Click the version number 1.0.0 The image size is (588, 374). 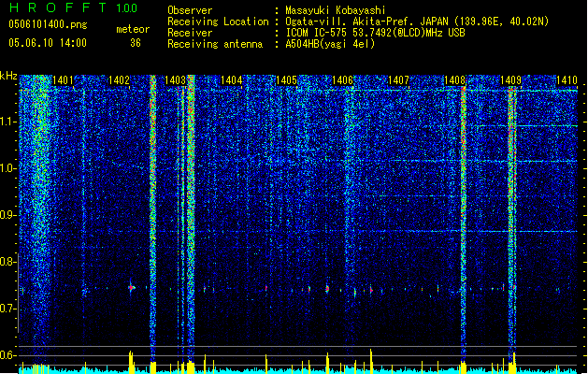click(x=127, y=8)
